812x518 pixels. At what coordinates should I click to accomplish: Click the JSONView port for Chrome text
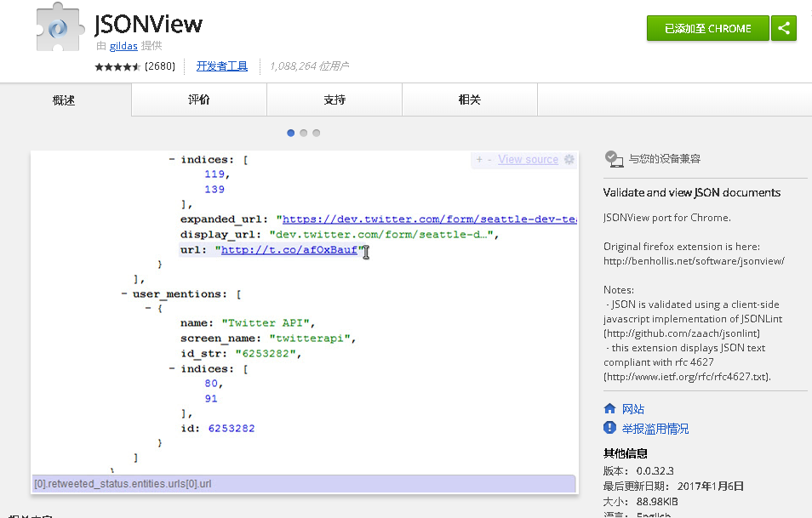[667, 218]
